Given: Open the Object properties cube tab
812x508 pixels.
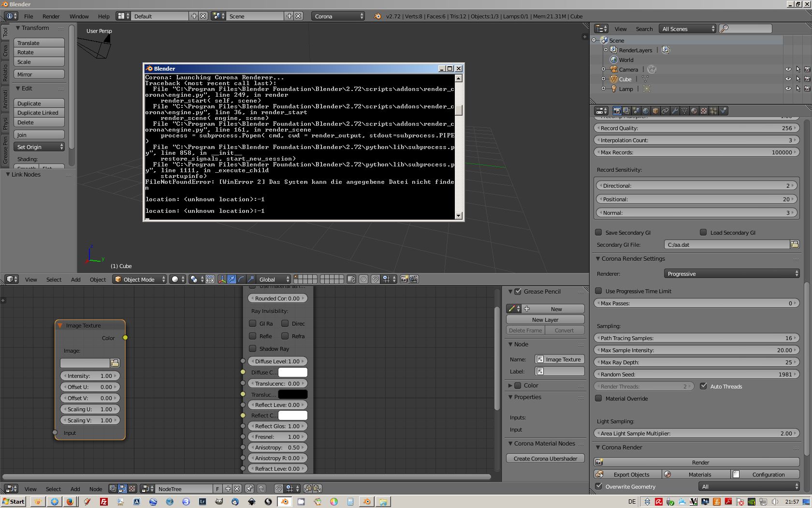Looking at the screenshot, I should (655, 111).
